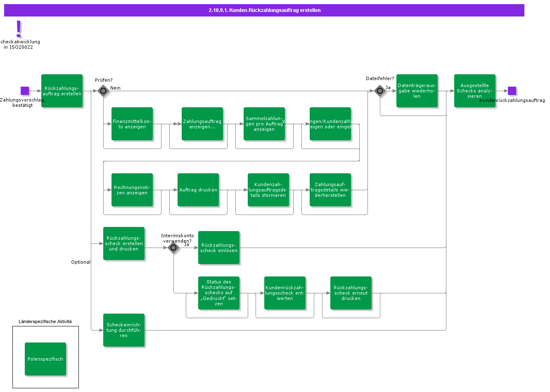Select the purple start event Zahlungsvorschlag, bestätigt
The height and width of the screenshot is (392, 550).
(25, 91)
